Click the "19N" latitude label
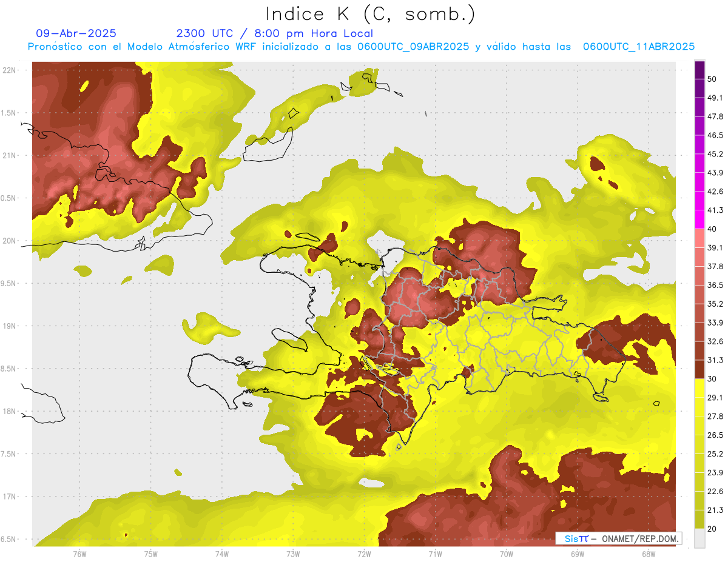Screen dimensions: 728x562 click(x=10, y=326)
